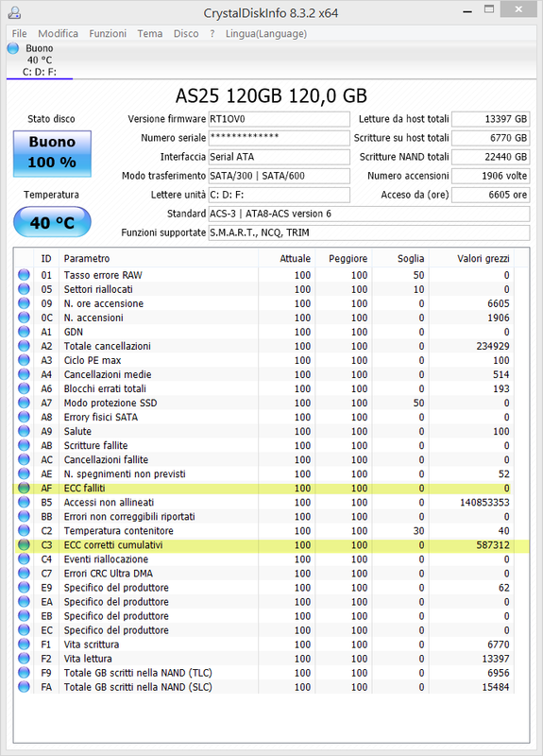This screenshot has width=543, height=756.
Task: Click the Lettere unità field
Action: pyautogui.click(x=279, y=195)
